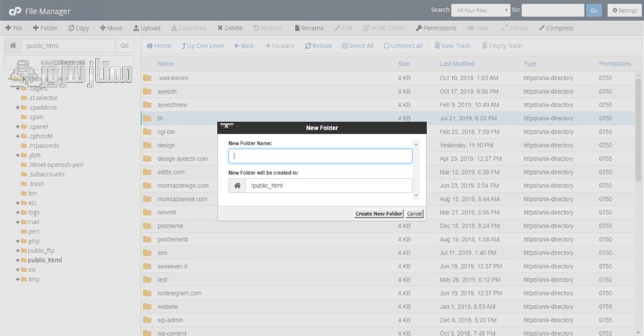Sort by Permissions column header
Viewport: 644px width, 336px height.
(614, 64)
